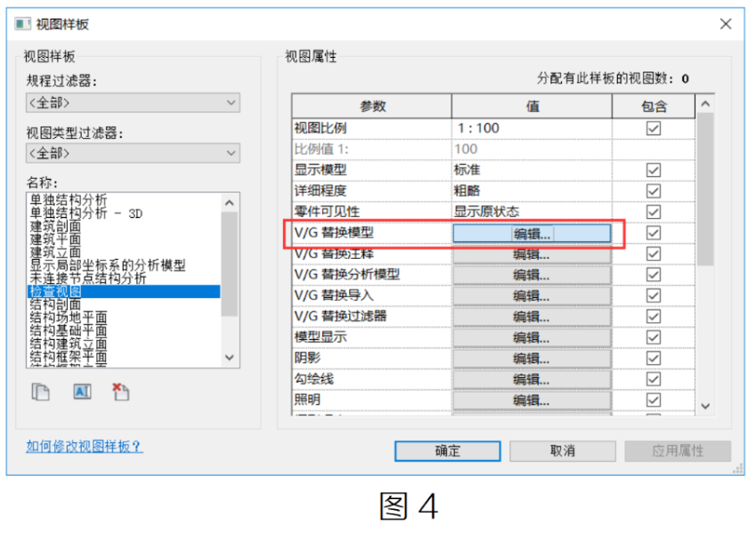Click the 参数 column header
Screen dimensions: 756x533
pyautogui.click(x=372, y=107)
